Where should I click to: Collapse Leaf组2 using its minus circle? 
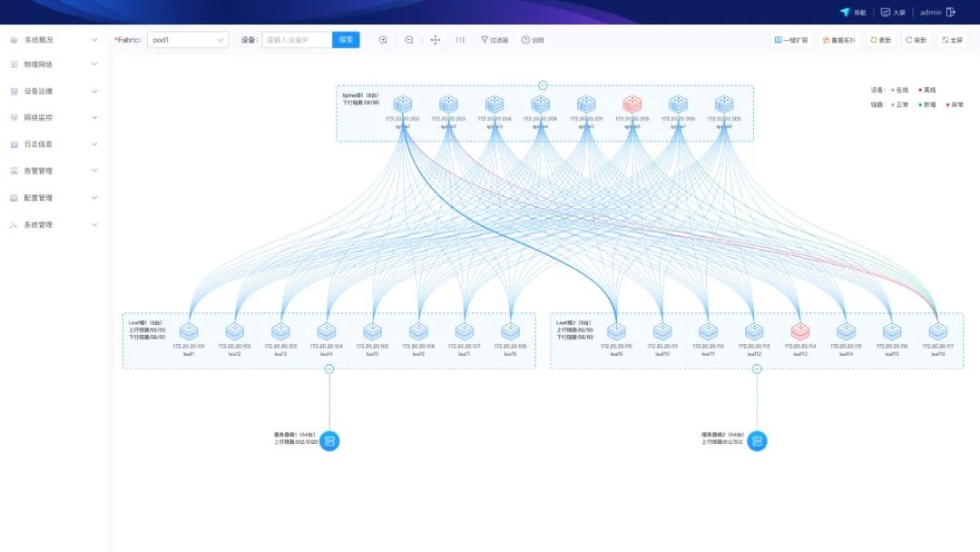point(757,369)
